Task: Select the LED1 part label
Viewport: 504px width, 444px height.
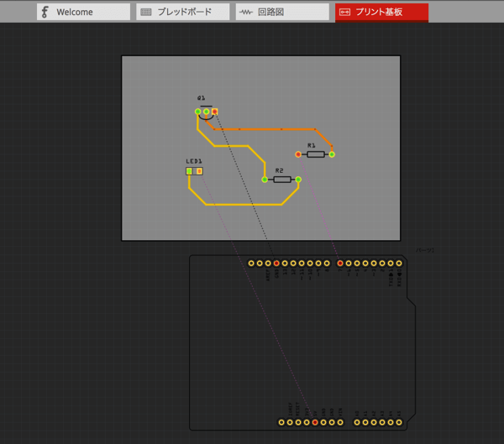Action: pos(194,161)
